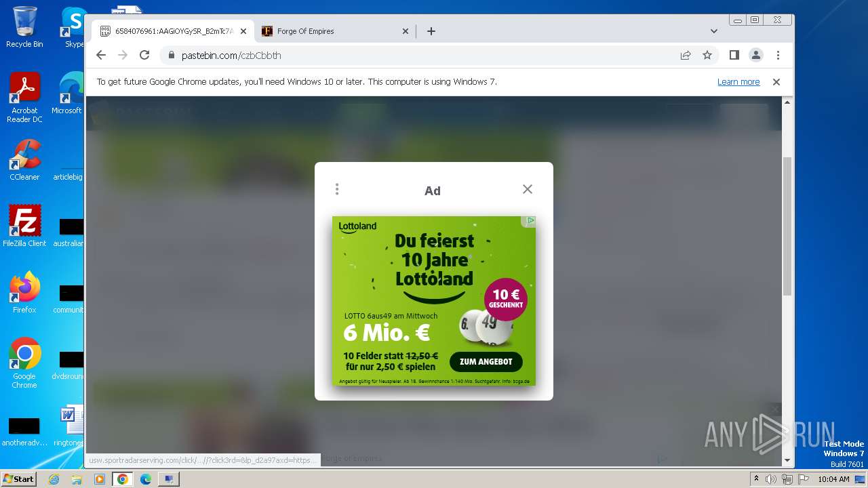Open anotheradv desktop file
The width and height of the screenshot is (868, 488).
(x=24, y=432)
